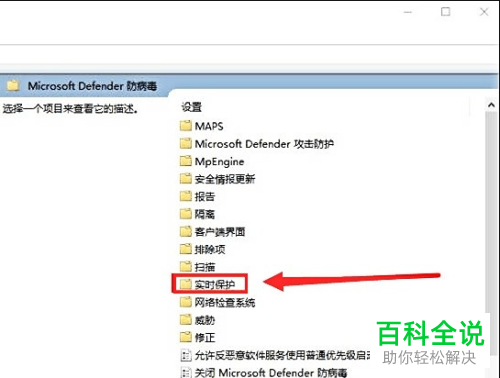Screen dimensions: 500x378
Task: Click the folder icon for 排除项
Action: [x=186, y=249]
